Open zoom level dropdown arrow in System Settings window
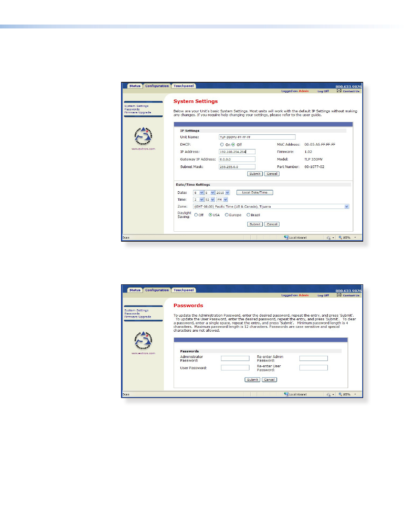Image resolution: width=411 pixels, height=532 pixels. 355,237
